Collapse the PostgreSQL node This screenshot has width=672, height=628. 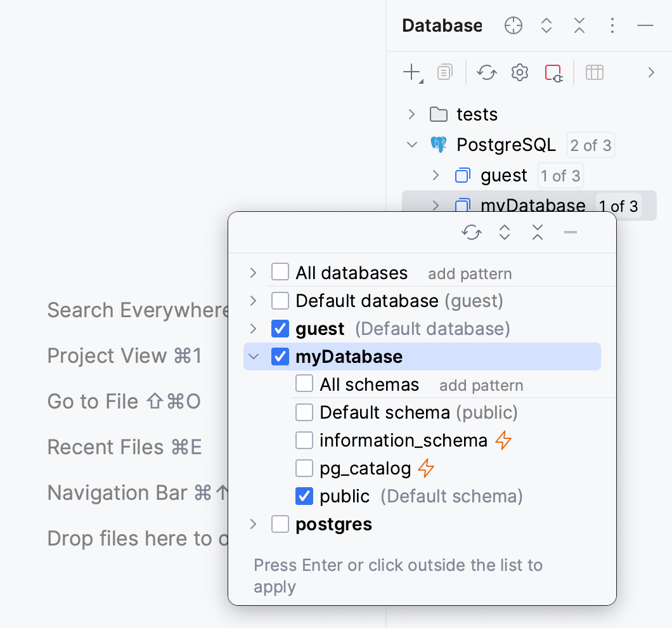pos(411,145)
